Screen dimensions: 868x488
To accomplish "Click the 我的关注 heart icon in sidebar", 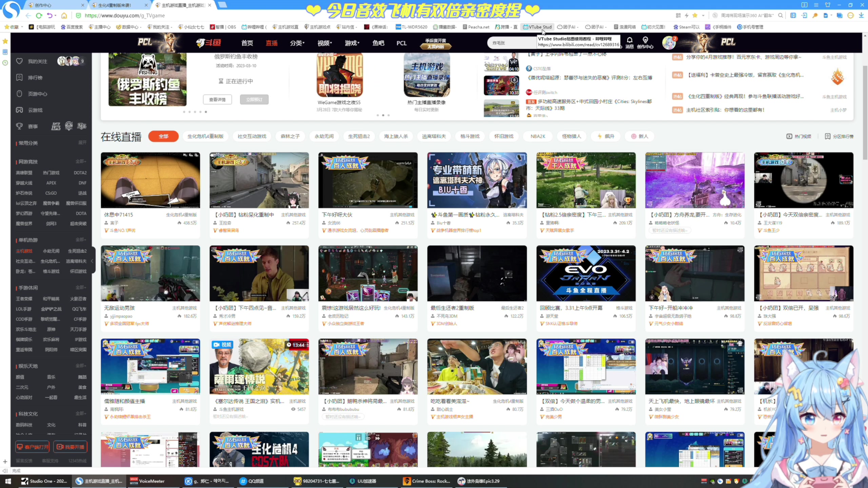I will [19, 61].
